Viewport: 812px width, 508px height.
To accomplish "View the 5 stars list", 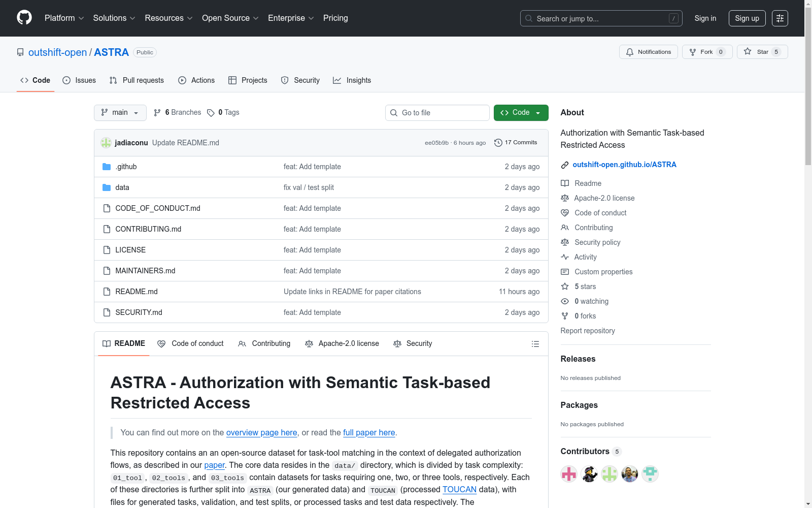I will click(579, 287).
